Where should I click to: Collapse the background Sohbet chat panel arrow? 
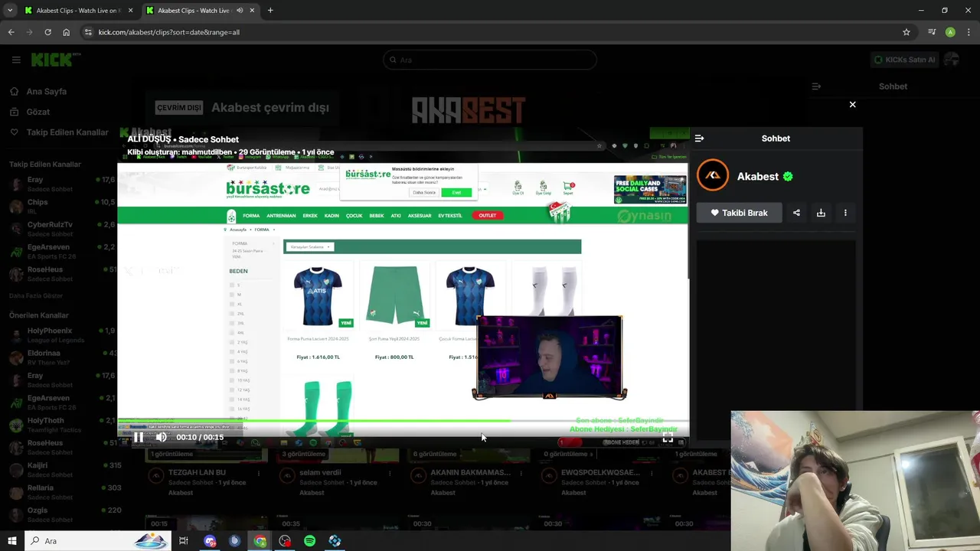point(816,86)
